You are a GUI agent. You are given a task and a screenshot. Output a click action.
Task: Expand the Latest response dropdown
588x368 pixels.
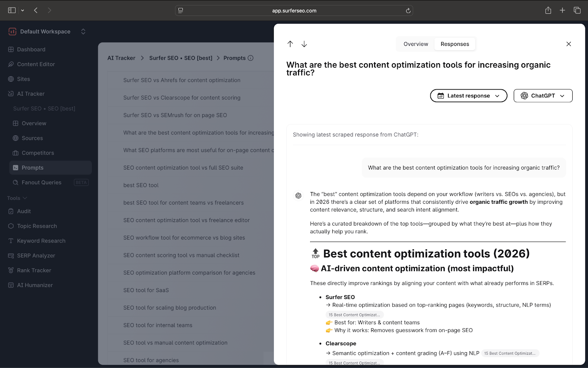pyautogui.click(x=469, y=96)
